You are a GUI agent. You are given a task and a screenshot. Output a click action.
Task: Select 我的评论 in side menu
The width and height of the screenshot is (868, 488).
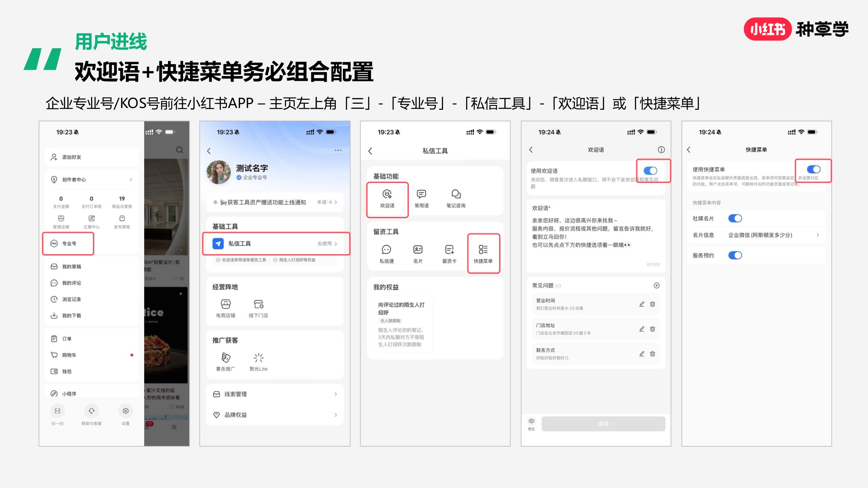pos(91,283)
